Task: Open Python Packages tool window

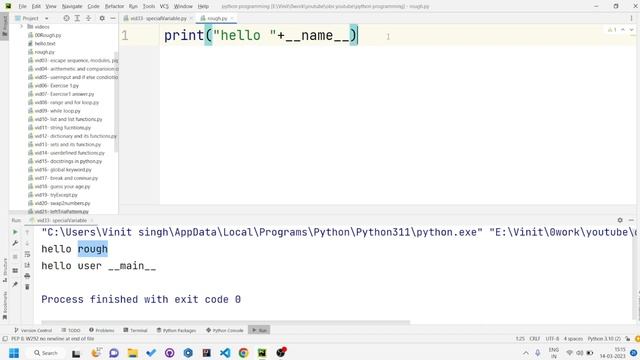Action: tap(176, 330)
